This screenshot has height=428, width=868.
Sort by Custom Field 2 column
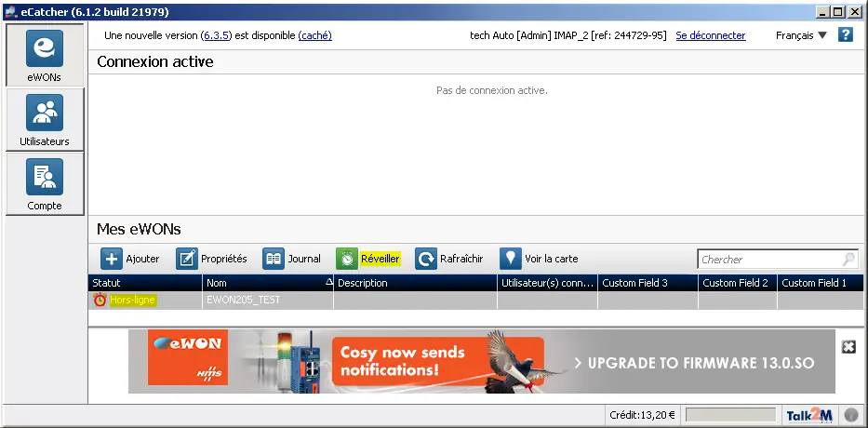point(738,283)
